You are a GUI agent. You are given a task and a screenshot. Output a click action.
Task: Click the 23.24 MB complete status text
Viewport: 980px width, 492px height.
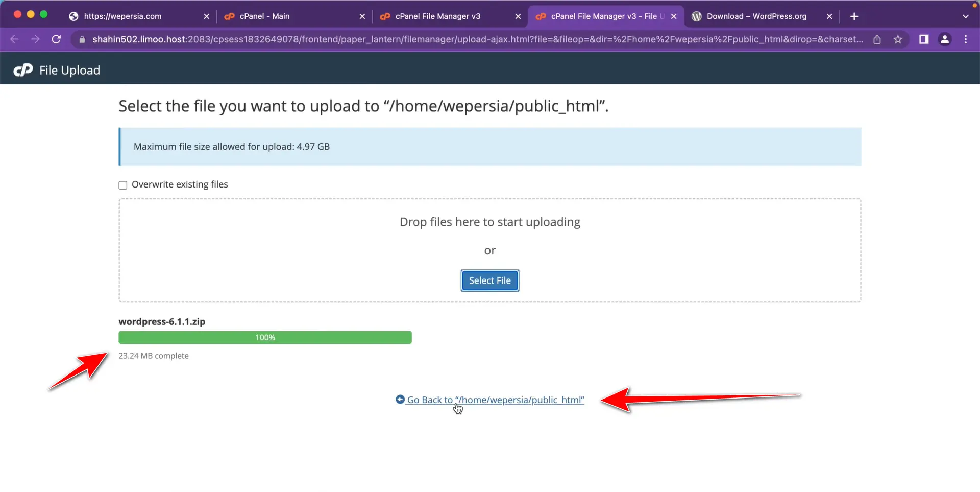[x=154, y=356]
